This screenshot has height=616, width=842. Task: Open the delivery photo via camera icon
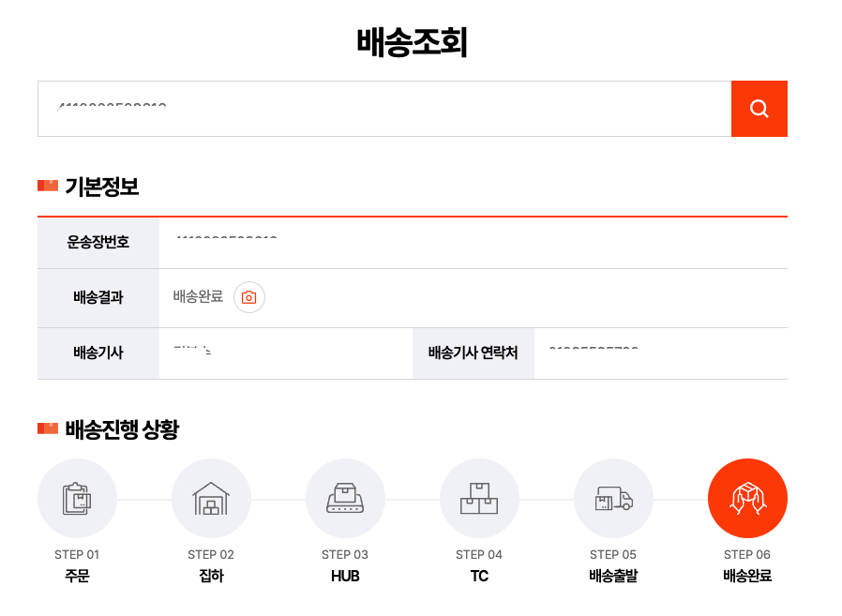coord(248,297)
